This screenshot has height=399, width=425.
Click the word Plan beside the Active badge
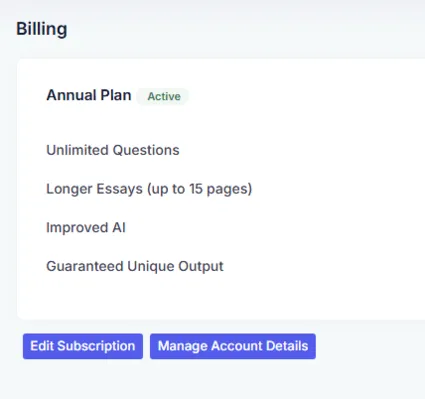coord(116,95)
